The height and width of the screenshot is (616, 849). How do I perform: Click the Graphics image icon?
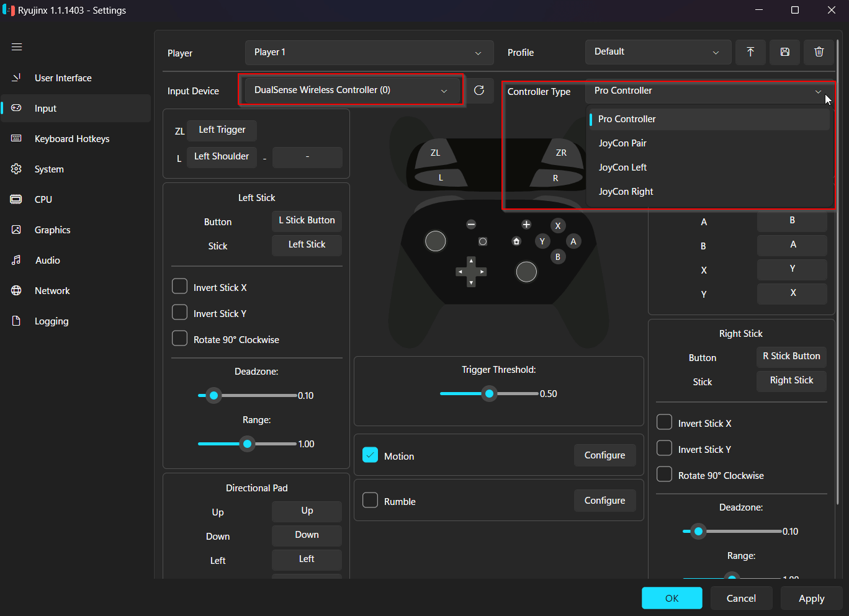tap(17, 230)
